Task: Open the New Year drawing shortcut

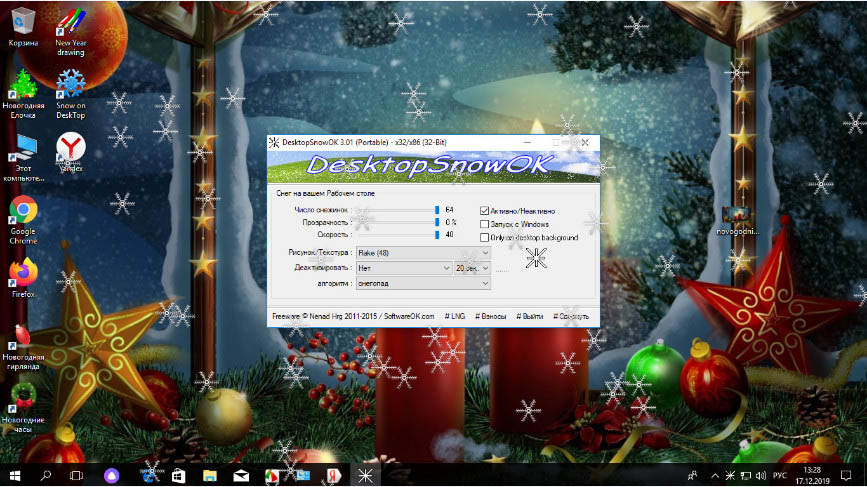Action: tap(71, 32)
